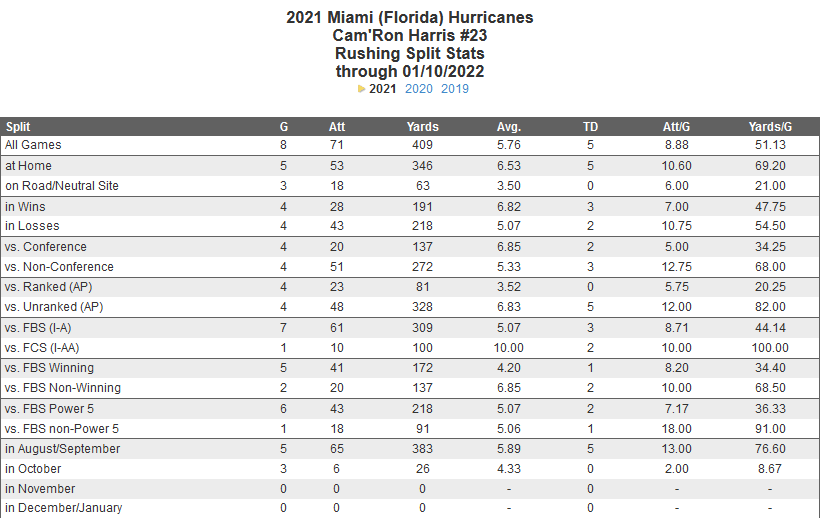Click the Rushing Split Stats heading

coord(410,53)
